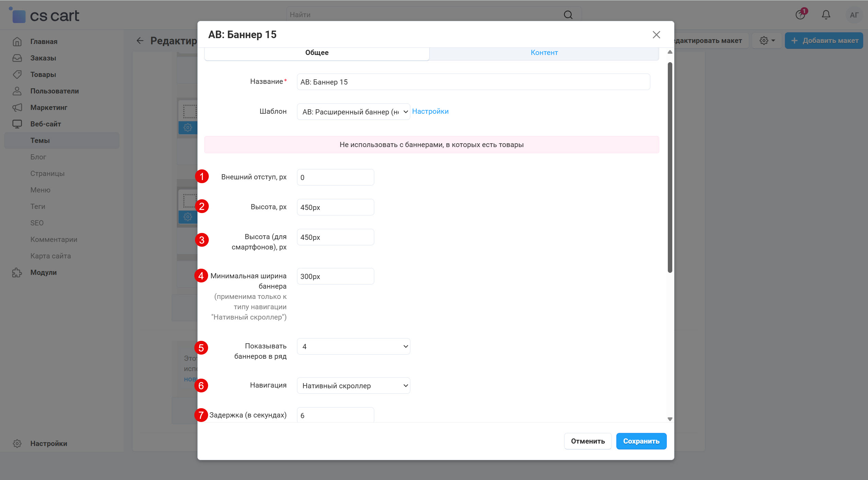Open the layout gear settings dropdown
The height and width of the screenshot is (480, 868).
click(x=767, y=41)
